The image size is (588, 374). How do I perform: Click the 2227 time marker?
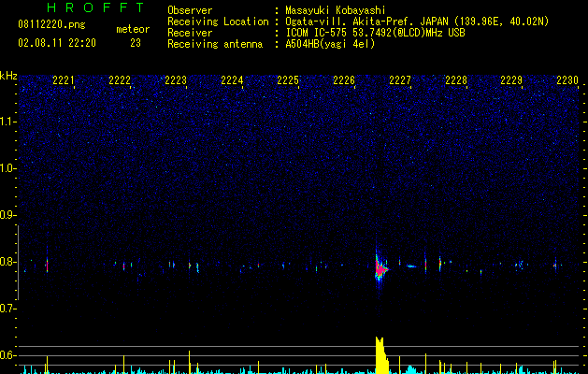click(400, 80)
